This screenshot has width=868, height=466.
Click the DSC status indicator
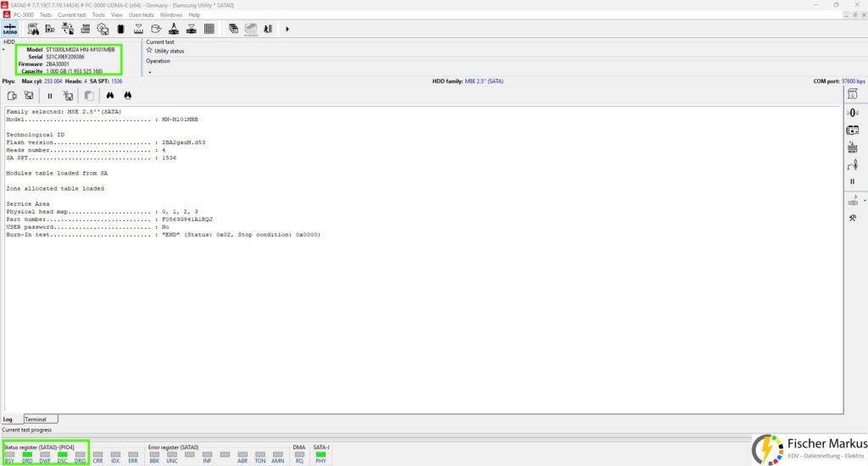tap(62, 458)
